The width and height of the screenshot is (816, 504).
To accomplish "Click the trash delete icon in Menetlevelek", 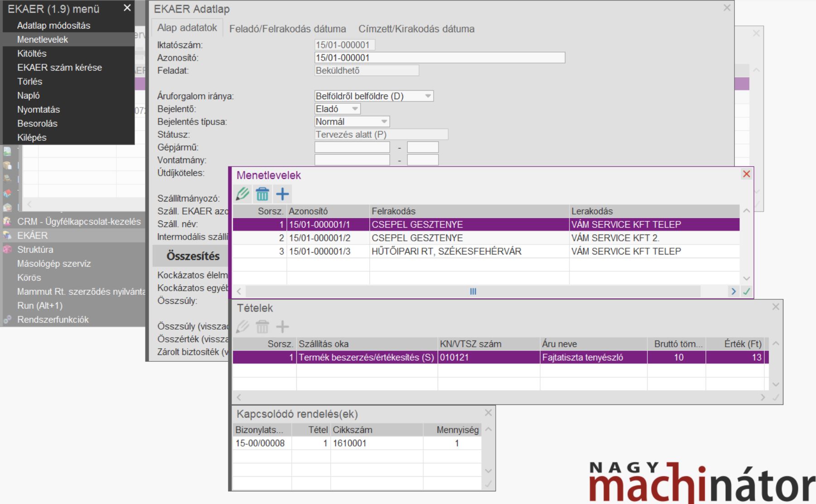I will pos(262,194).
